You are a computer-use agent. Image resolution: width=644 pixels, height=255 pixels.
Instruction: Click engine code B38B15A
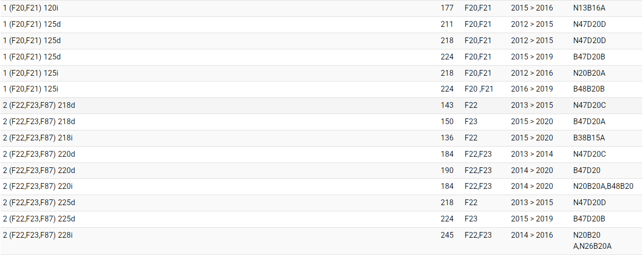click(x=589, y=138)
